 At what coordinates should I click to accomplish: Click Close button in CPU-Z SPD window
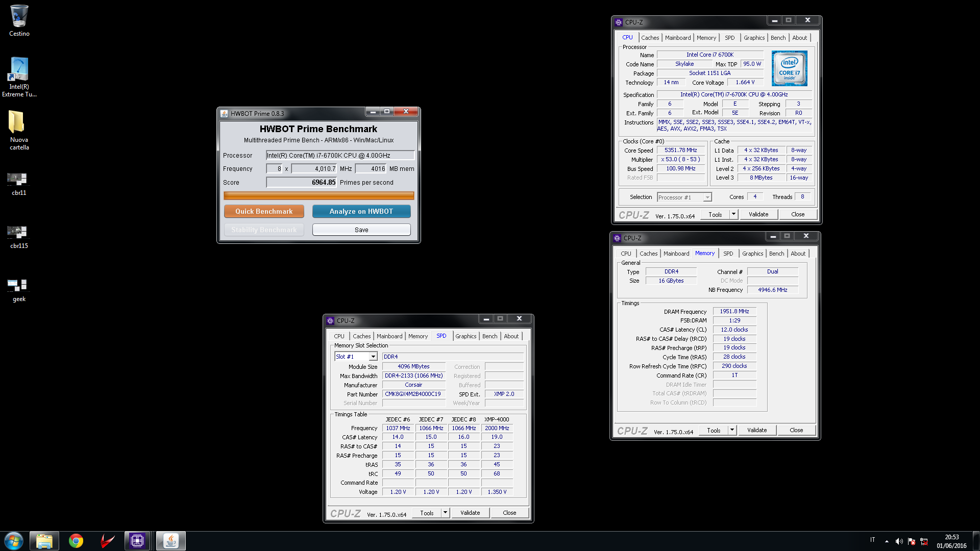509,513
